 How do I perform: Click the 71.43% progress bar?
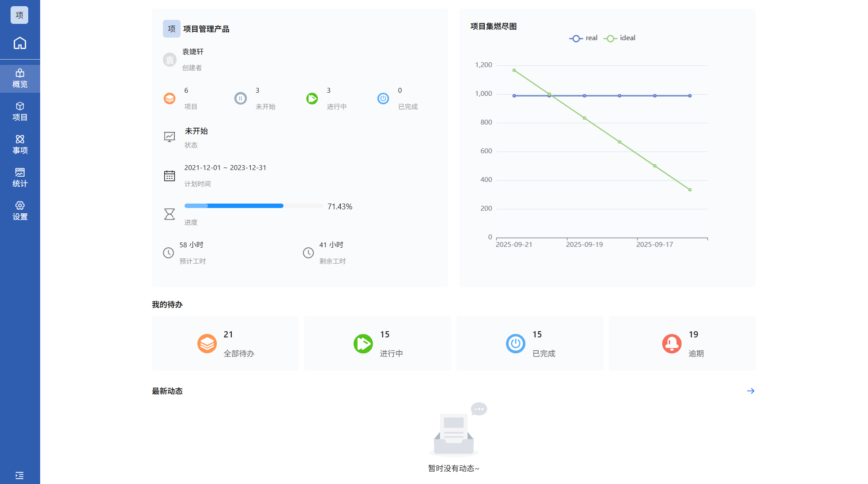click(x=253, y=206)
